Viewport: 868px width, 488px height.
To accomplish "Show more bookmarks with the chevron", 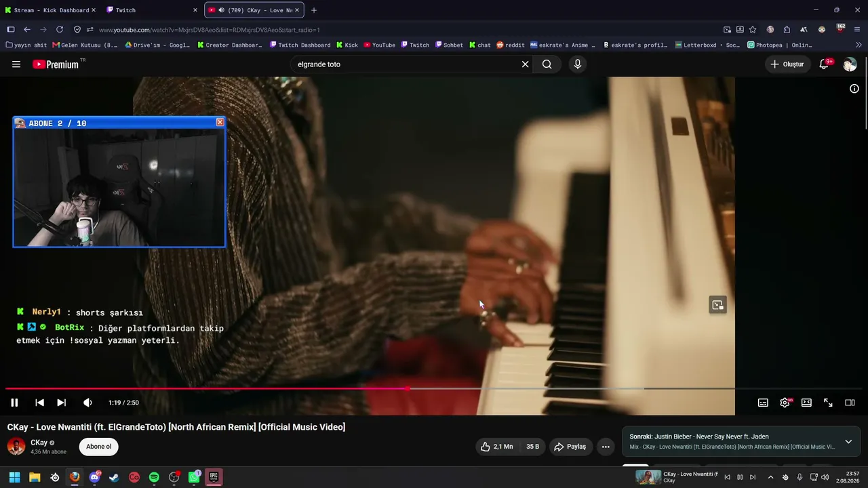I will pyautogui.click(x=859, y=45).
